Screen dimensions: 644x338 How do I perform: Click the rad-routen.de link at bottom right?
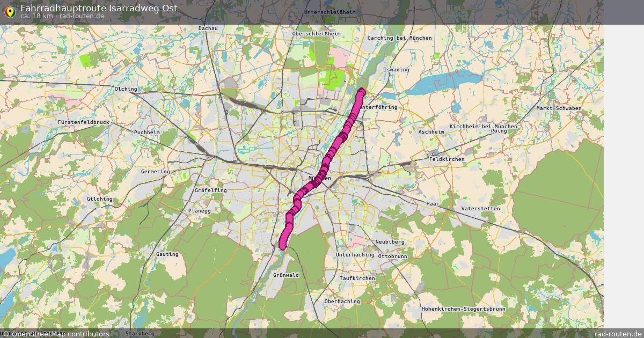point(618,334)
